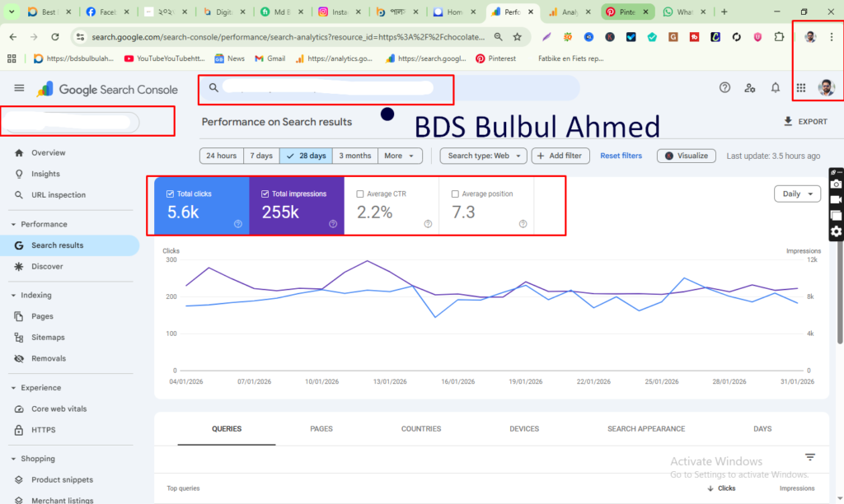Open the Search Console notifications bell
This screenshot has height=504, width=844.
tap(776, 87)
